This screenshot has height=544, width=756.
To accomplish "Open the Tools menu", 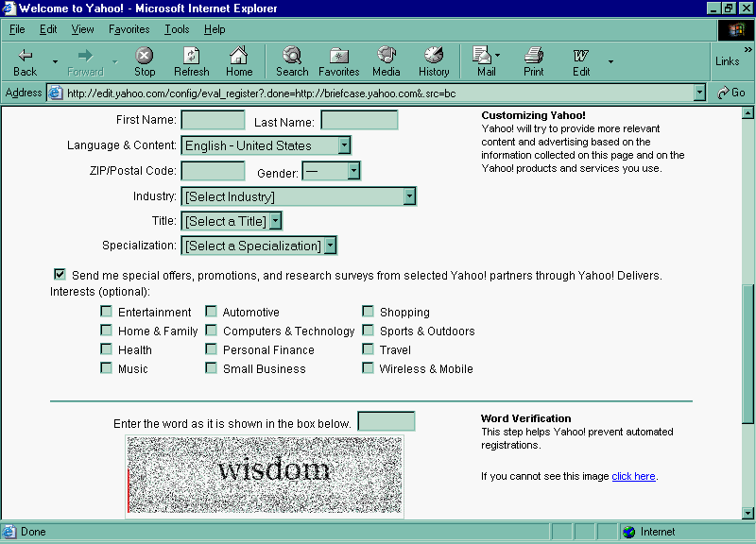I will coord(177,29).
